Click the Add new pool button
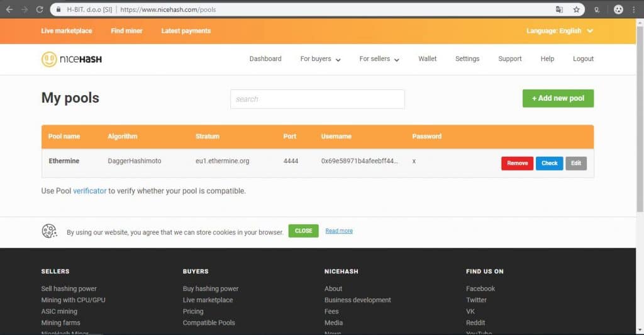The image size is (644, 335). [558, 98]
